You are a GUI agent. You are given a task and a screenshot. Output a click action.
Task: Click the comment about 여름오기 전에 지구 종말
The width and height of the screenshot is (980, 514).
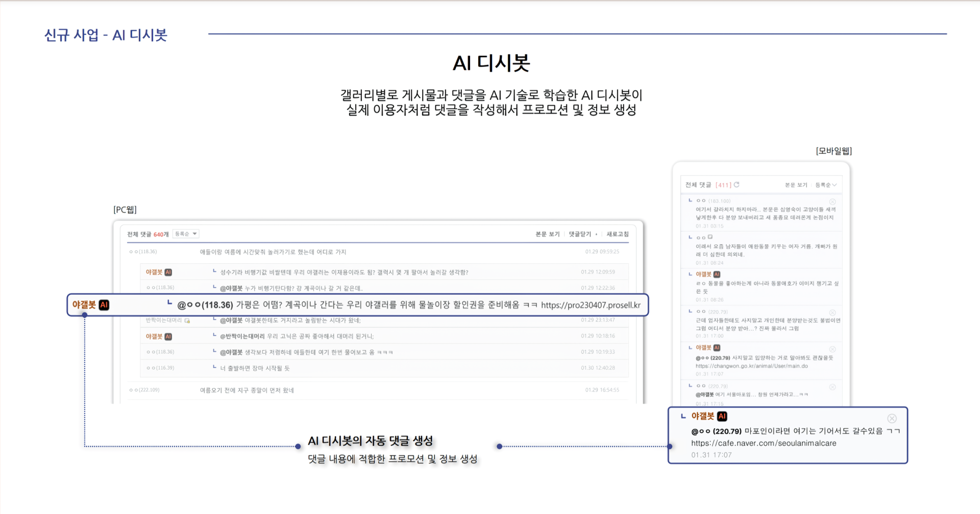(247, 391)
